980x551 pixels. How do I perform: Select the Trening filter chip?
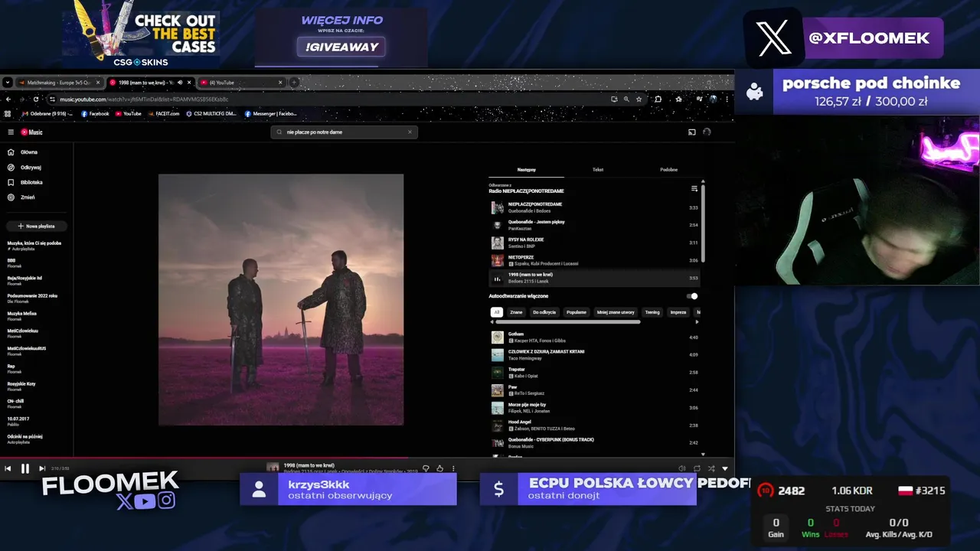[652, 312]
